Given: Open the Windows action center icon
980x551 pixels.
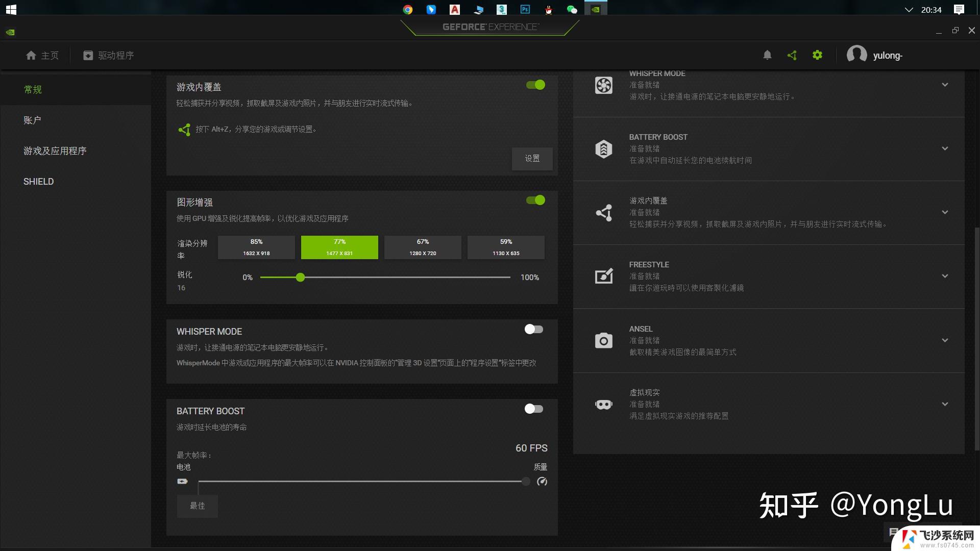Looking at the screenshot, I should click(959, 9).
